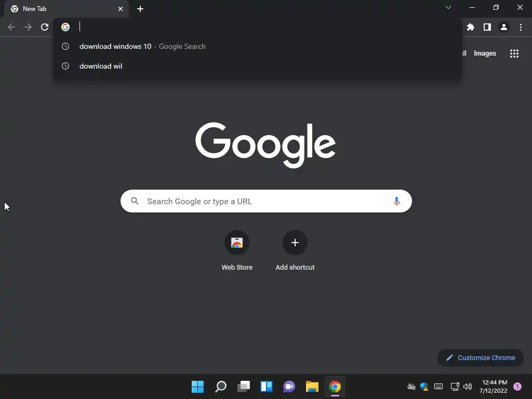Image resolution: width=532 pixels, height=399 pixels.
Task: Open the Extensions puzzle icon
Action: 471,27
